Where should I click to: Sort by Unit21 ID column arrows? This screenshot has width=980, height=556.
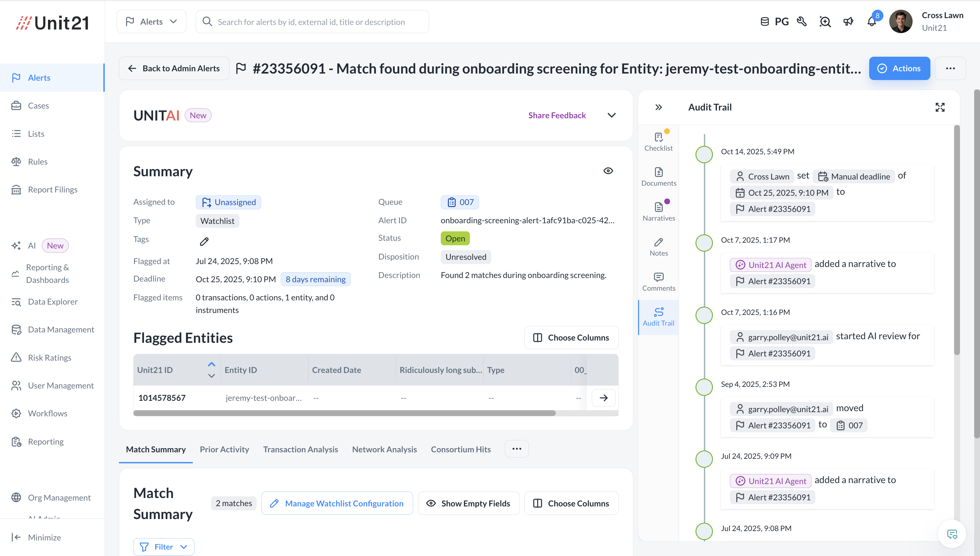coord(211,370)
